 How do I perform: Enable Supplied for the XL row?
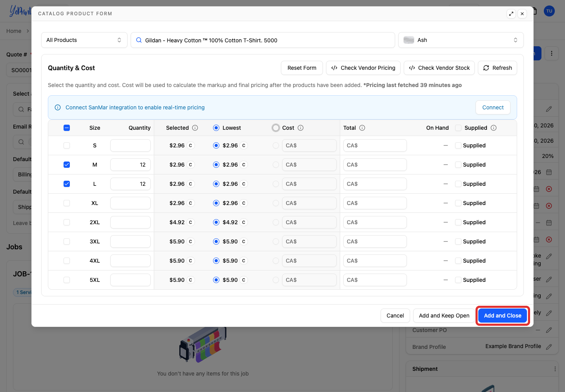pos(458,203)
